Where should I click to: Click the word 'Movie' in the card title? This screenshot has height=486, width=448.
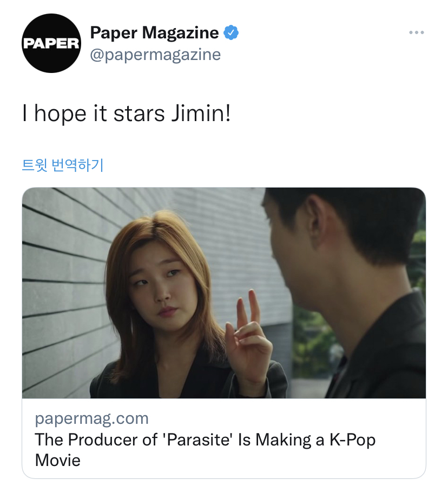coord(58,460)
